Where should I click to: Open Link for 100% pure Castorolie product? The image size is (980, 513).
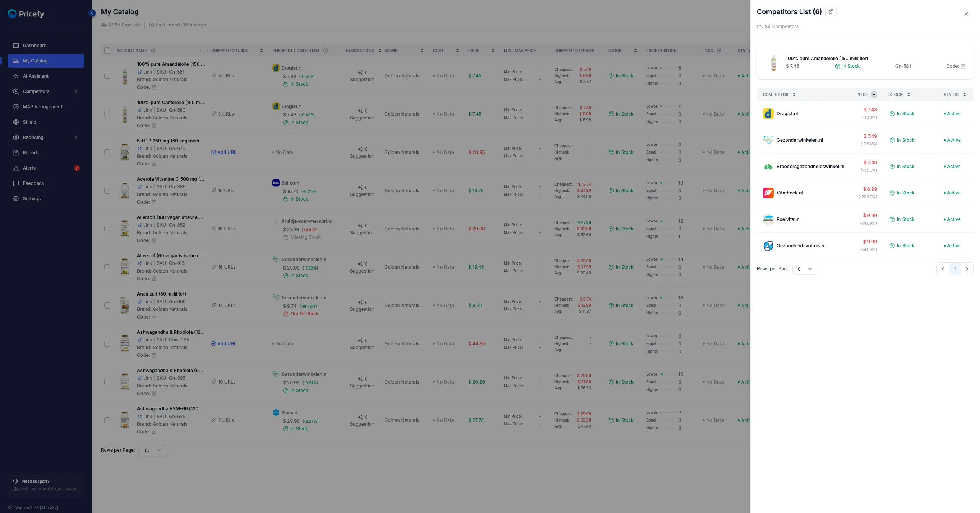(x=145, y=110)
